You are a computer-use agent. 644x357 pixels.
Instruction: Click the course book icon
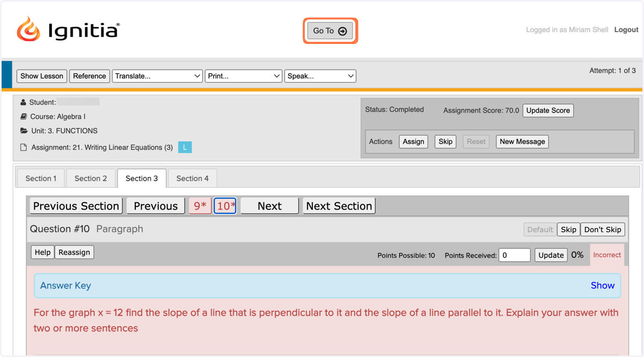(24, 116)
